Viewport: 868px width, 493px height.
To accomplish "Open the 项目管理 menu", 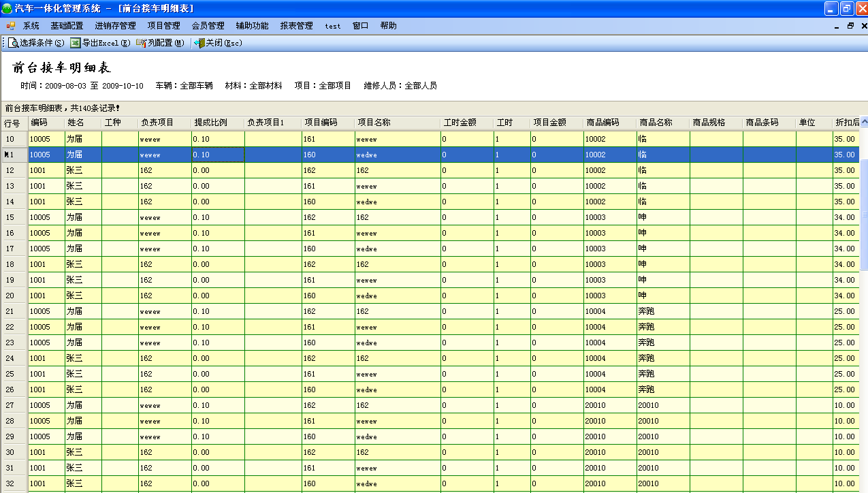I will [164, 26].
